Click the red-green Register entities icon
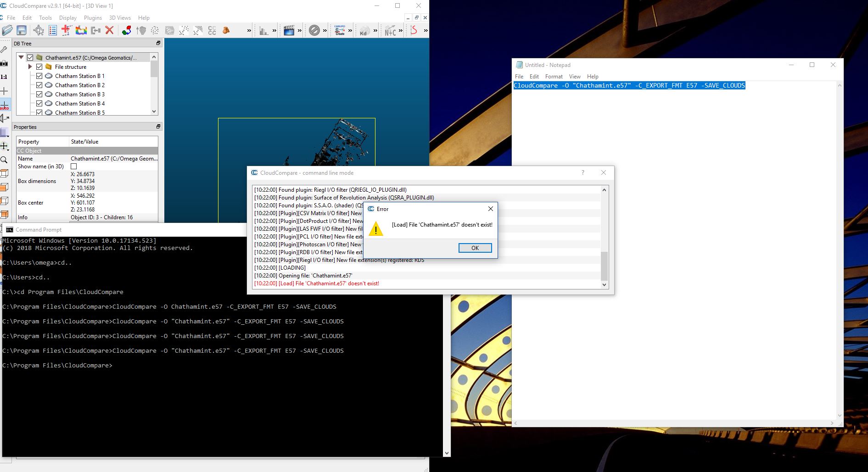The image size is (868, 472). click(x=127, y=30)
